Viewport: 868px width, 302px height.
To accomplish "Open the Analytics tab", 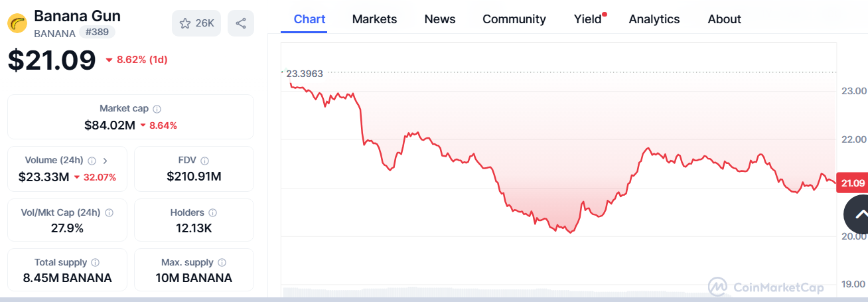I will coord(654,19).
